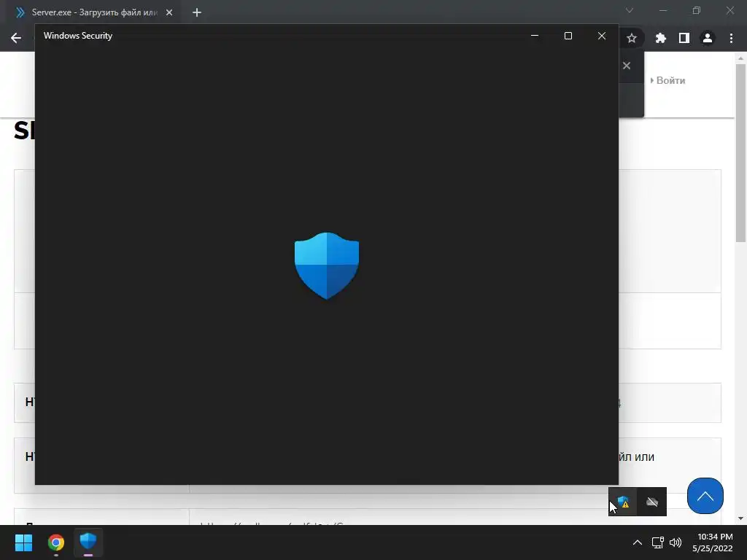The height and width of the screenshot is (560, 747).
Task: Dismiss the dark popup with X
Action: tap(627, 66)
